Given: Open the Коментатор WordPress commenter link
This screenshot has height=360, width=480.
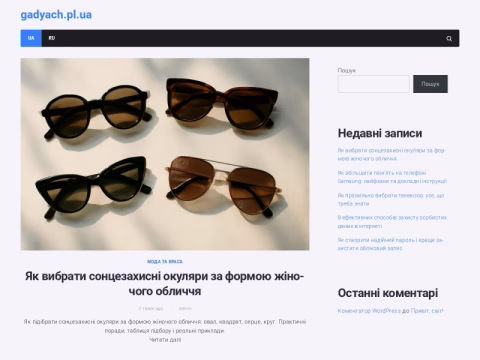Looking at the screenshot, I should coord(369,311).
